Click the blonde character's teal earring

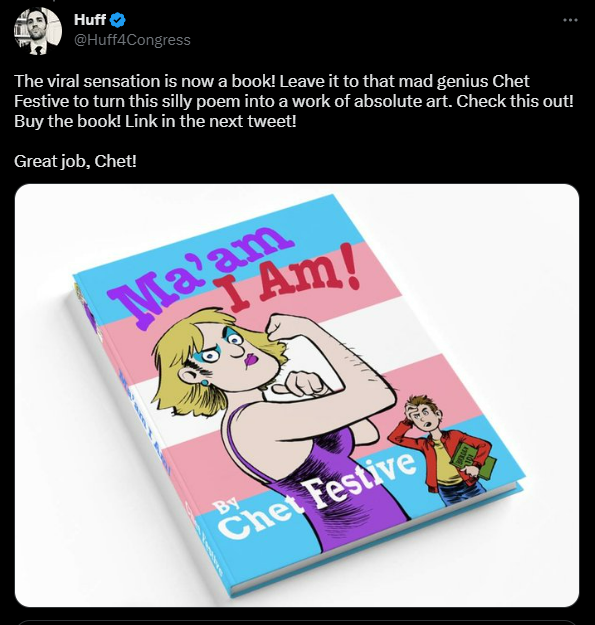[204, 383]
